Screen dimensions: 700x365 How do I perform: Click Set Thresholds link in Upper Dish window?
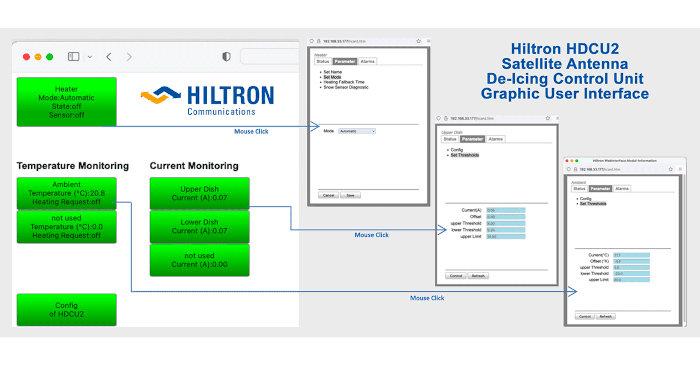[465, 155]
